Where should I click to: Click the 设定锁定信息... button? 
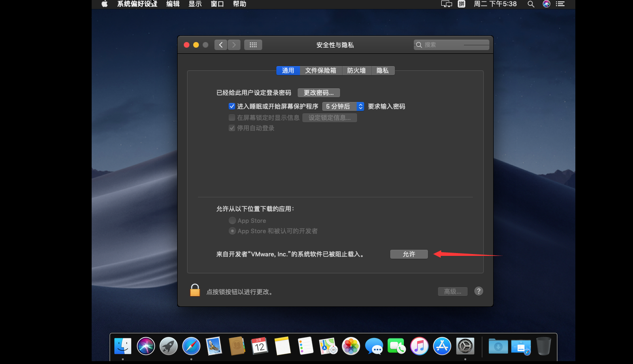tap(330, 118)
